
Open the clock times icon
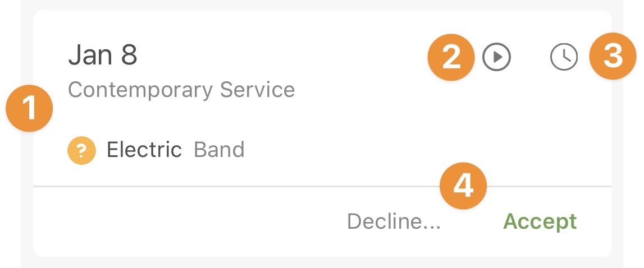(x=564, y=57)
